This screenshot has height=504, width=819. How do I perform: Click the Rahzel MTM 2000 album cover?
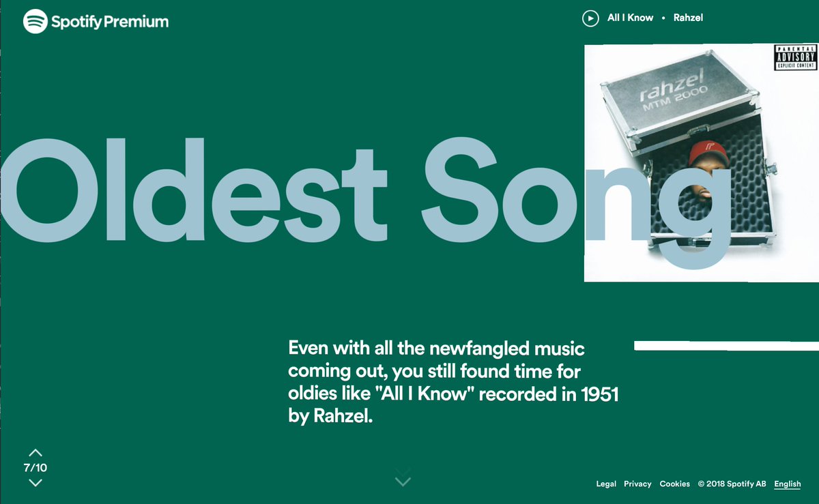point(702,162)
